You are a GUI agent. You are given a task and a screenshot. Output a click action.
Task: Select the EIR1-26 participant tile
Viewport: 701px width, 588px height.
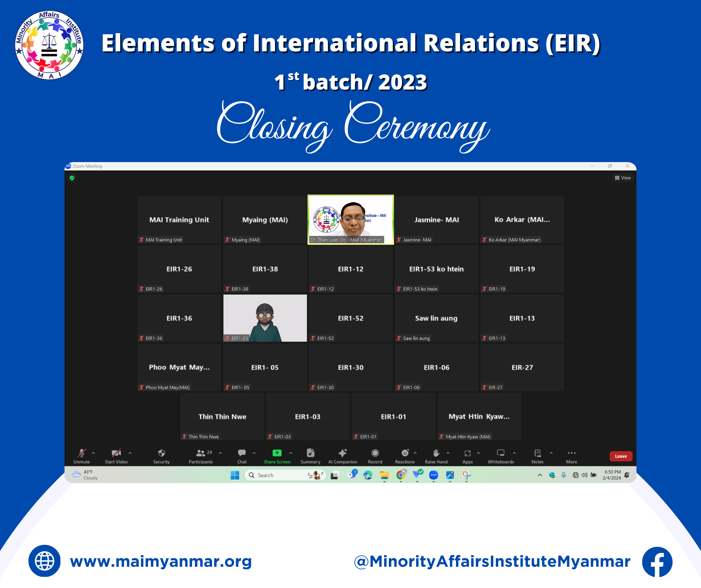179,269
